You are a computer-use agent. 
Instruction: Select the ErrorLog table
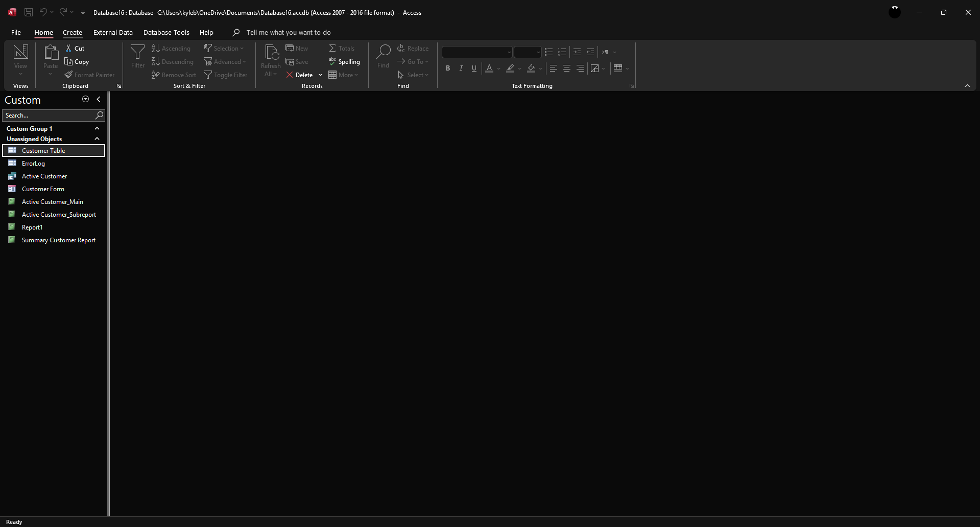pyautogui.click(x=54, y=163)
